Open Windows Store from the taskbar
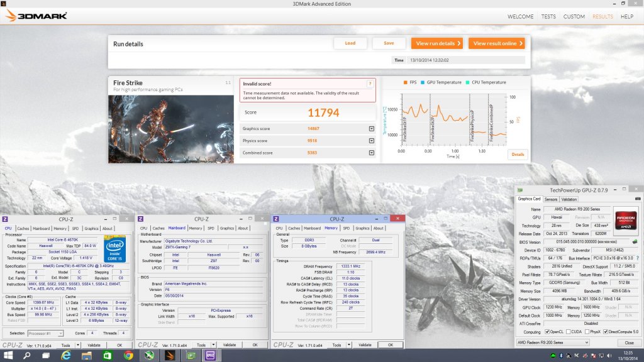This screenshot has width=644, height=362. [107, 356]
